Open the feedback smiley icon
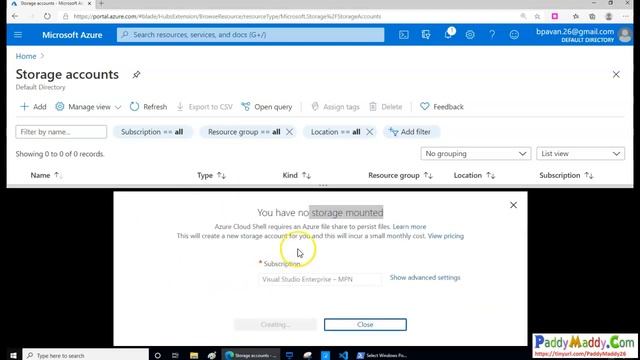The height and width of the screenshot is (360, 640). click(x=514, y=35)
